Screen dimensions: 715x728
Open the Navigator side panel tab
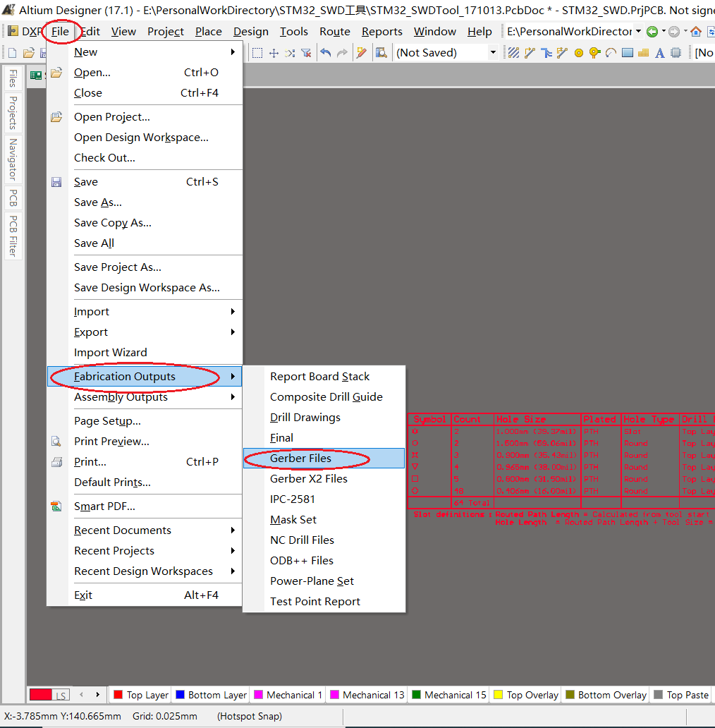click(x=13, y=159)
